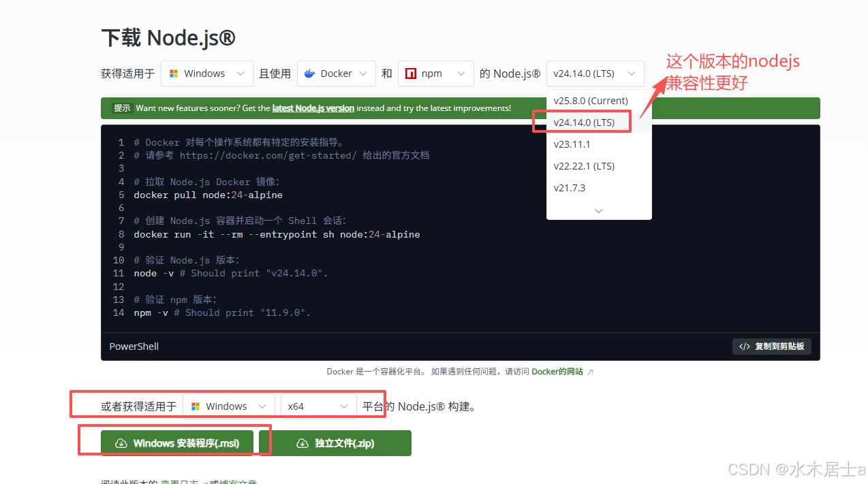This screenshot has height=484, width=868.
Task: Download the 独立文件(.zip) package
Action: [335, 443]
